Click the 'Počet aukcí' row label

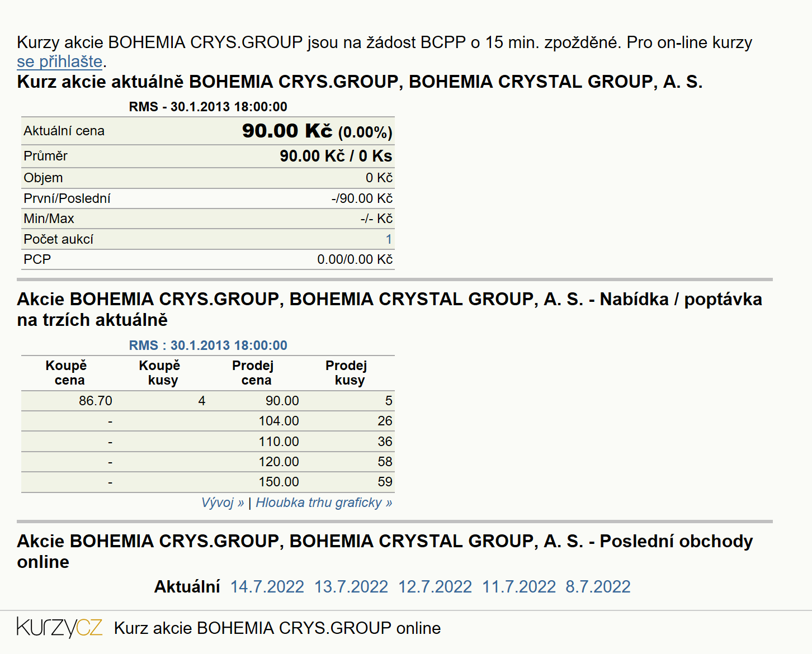pyautogui.click(x=58, y=239)
